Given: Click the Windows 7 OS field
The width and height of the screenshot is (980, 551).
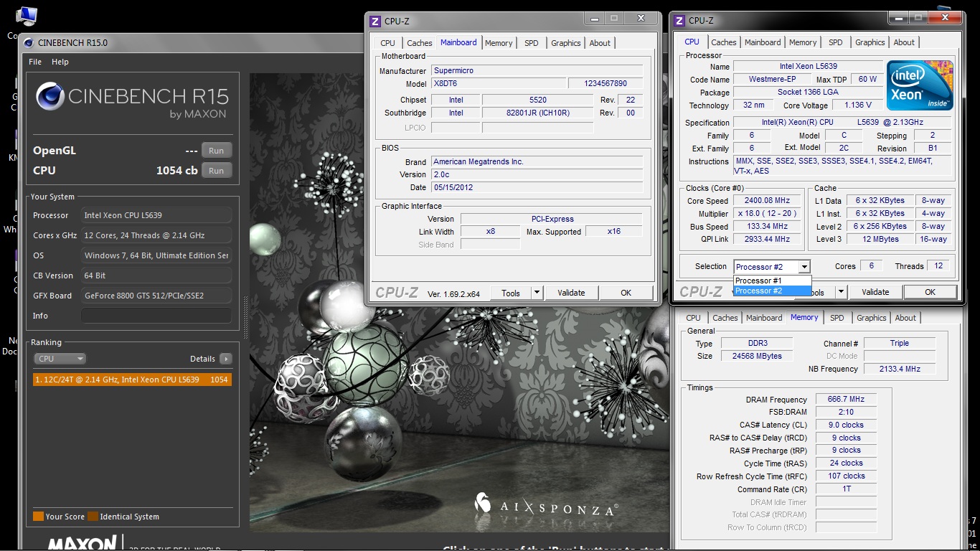Looking at the screenshot, I should point(156,255).
